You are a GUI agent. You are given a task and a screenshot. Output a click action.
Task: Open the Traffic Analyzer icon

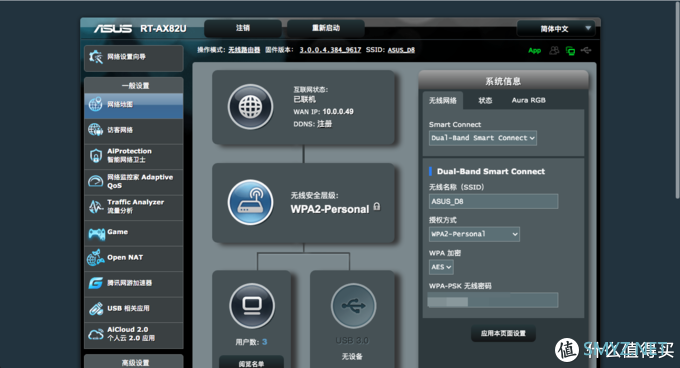coord(95,206)
